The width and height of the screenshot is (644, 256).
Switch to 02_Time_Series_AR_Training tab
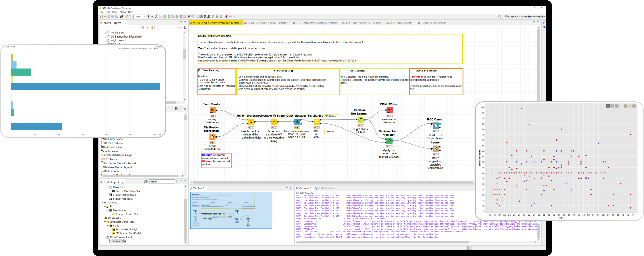click(x=361, y=23)
